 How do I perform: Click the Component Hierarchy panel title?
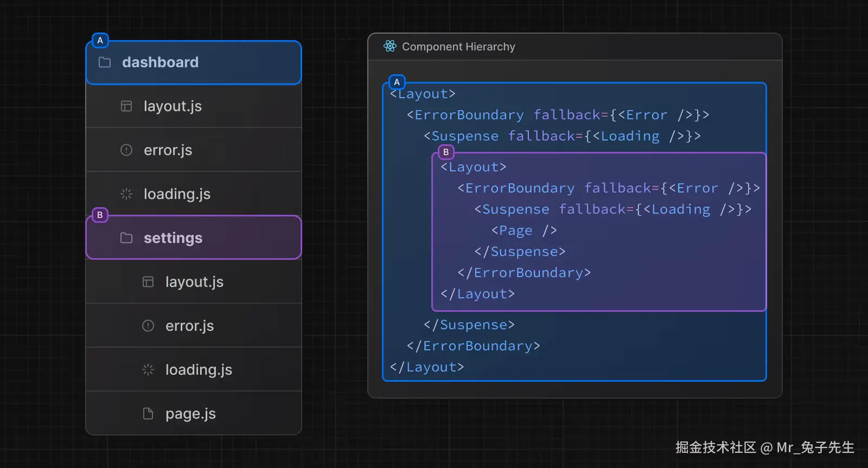(458, 47)
